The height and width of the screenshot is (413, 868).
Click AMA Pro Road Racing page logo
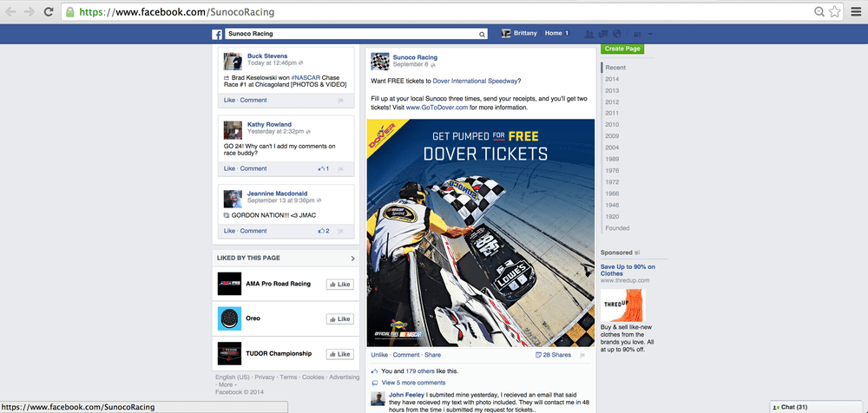[x=229, y=284]
